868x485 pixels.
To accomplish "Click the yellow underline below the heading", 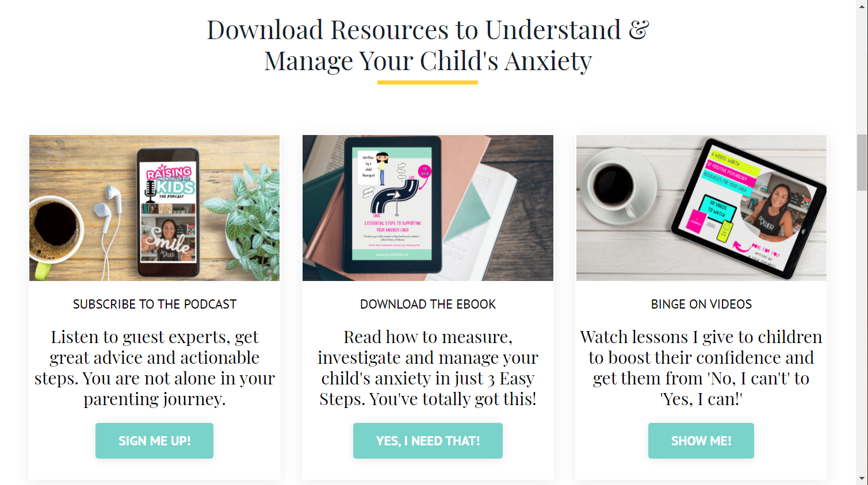I will pos(427,83).
